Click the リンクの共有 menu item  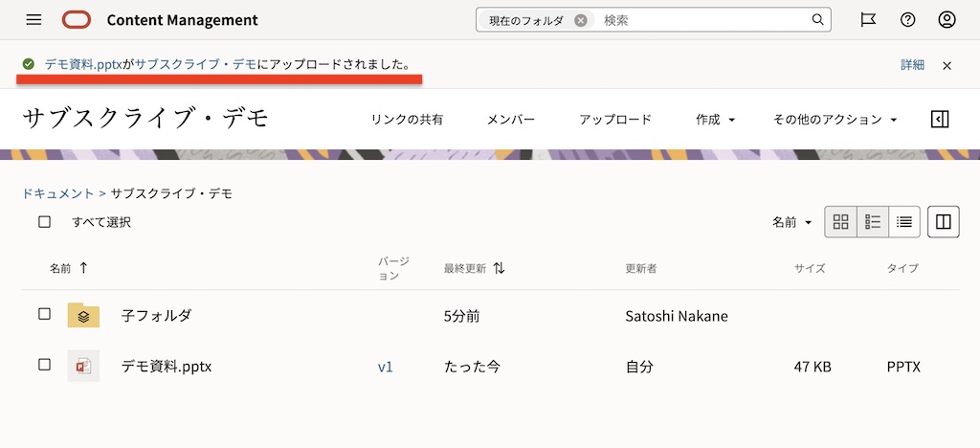407,120
